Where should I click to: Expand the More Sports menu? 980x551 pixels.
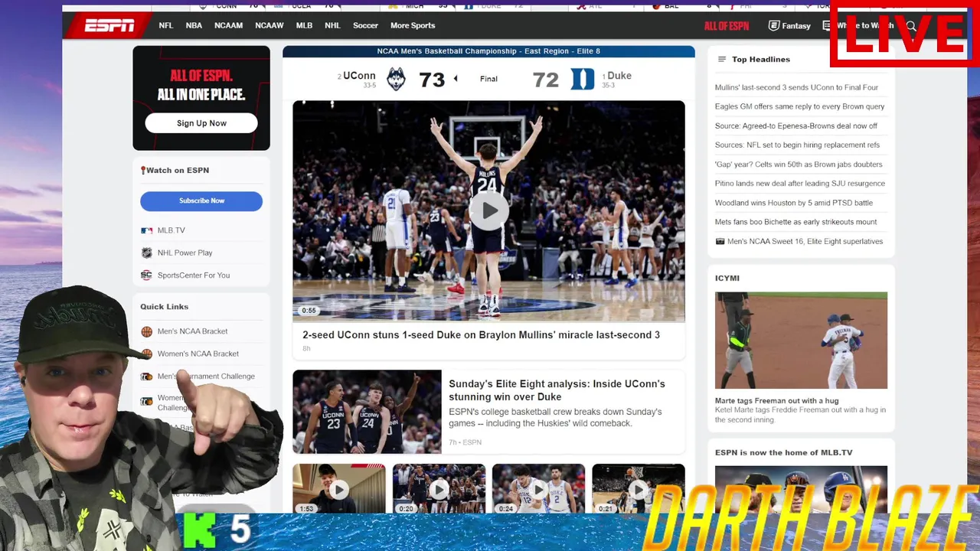[x=413, y=25]
